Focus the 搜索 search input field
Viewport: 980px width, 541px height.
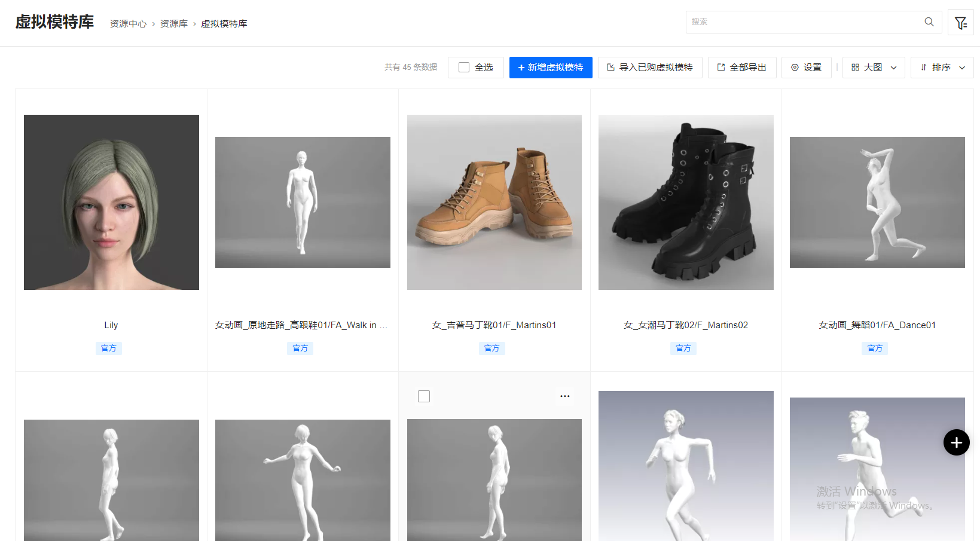[x=804, y=22]
